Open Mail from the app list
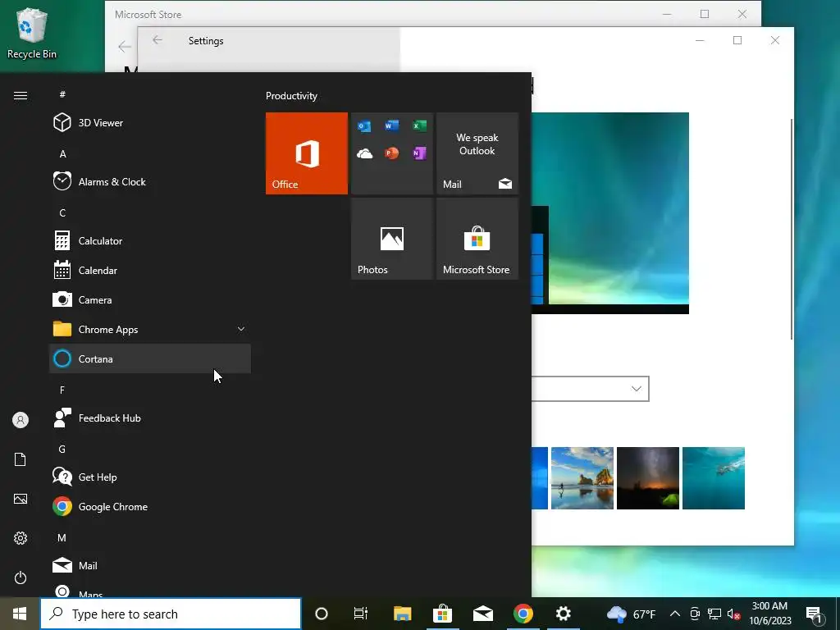The image size is (840, 630). click(150, 565)
